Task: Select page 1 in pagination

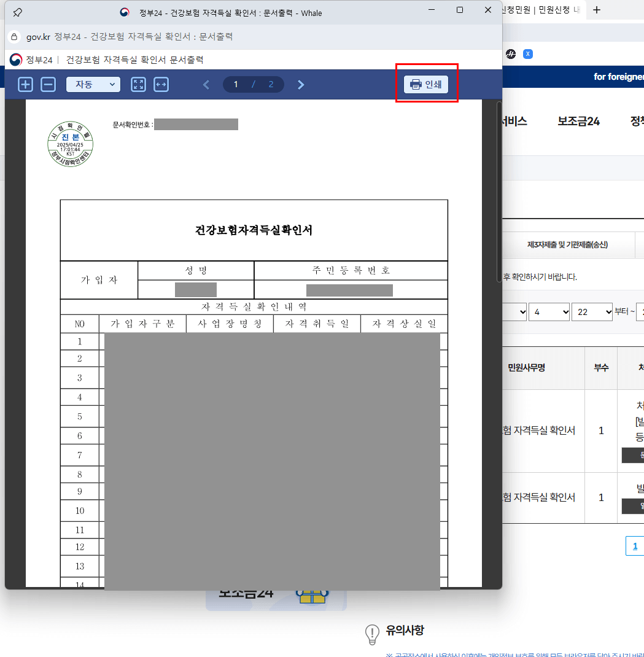Action: point(634,545)
